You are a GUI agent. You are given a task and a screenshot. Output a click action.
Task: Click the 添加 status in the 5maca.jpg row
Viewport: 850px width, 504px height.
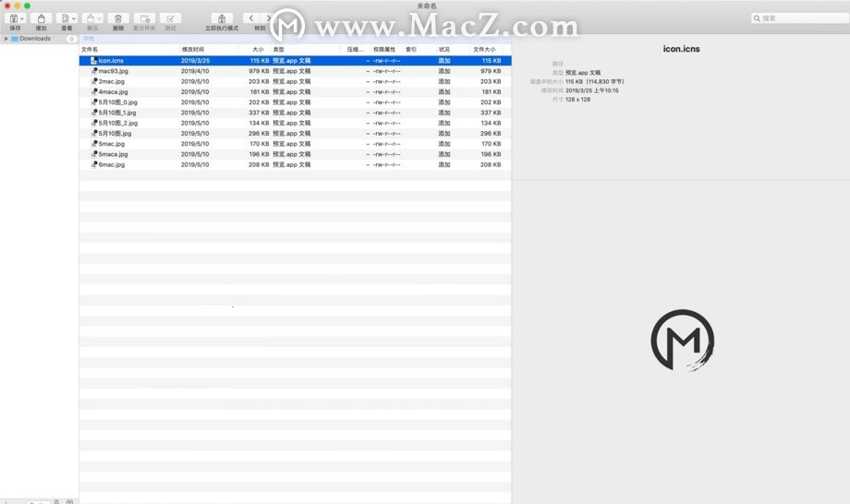point(444,154)
